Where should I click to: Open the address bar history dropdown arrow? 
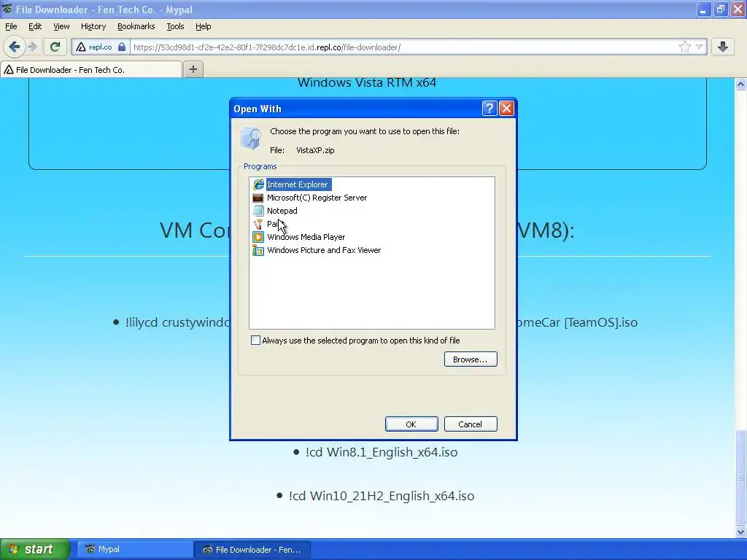point(699,47)
